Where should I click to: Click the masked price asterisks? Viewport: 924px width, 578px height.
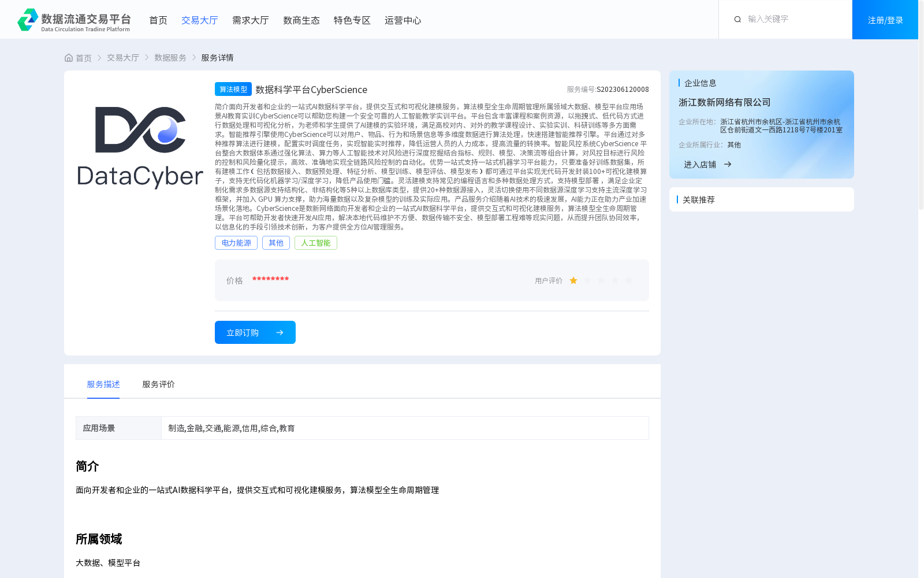(270, 280)
